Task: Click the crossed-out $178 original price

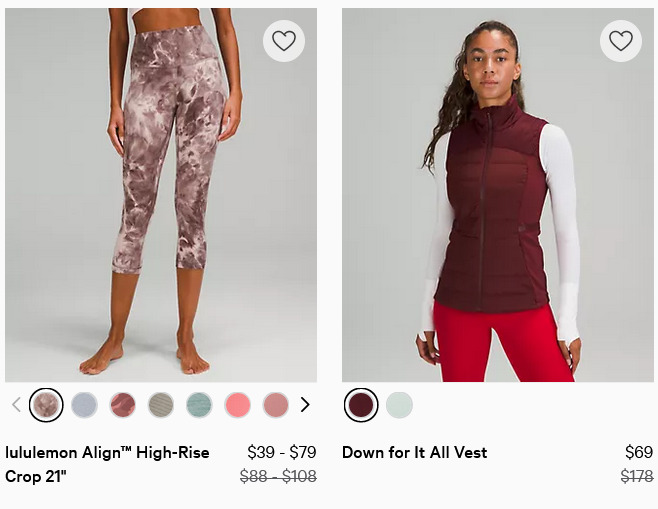Action: [x=637, y=476]
